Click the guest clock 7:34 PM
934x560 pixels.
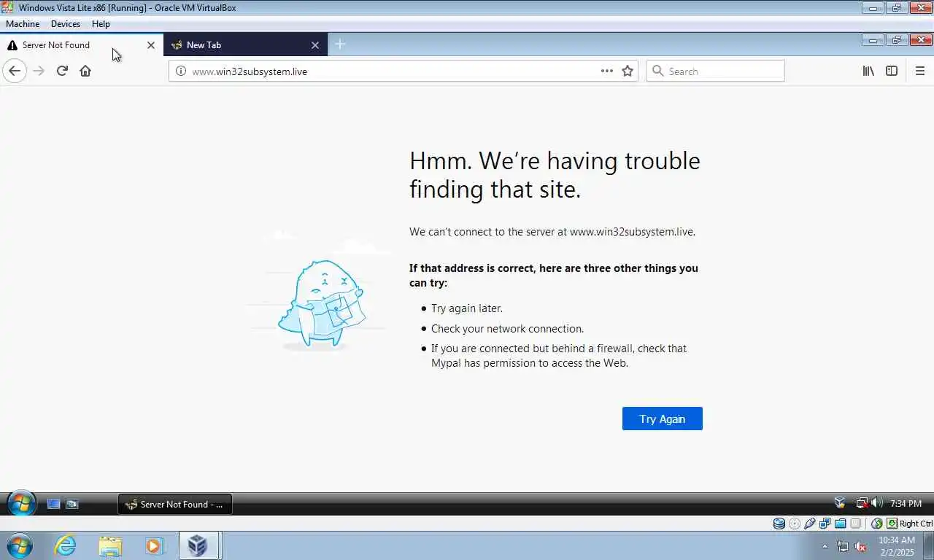[906, 504]
